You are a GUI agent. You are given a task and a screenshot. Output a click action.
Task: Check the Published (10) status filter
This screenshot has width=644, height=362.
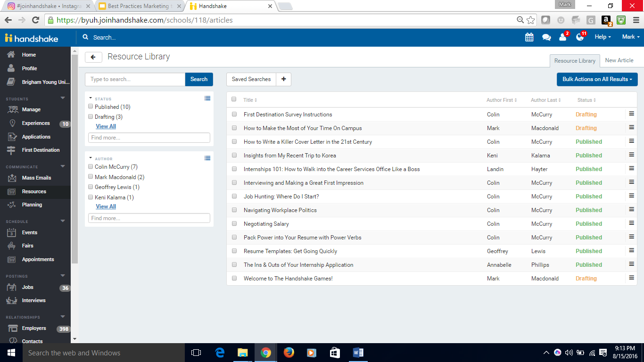[91, 107]
